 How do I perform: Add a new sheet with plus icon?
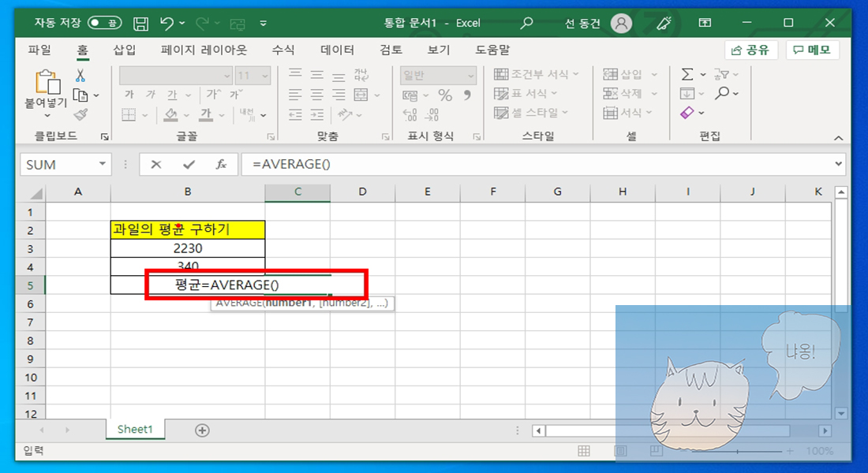coord(203,430)
